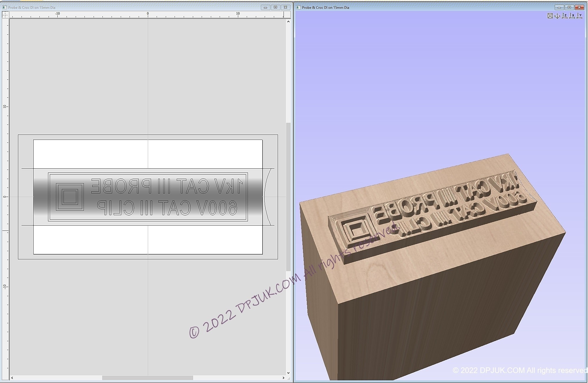This screenshot has width=588, height=383.
Task: Click the ruler origin crosshair icon
Action: pos(5,15)
